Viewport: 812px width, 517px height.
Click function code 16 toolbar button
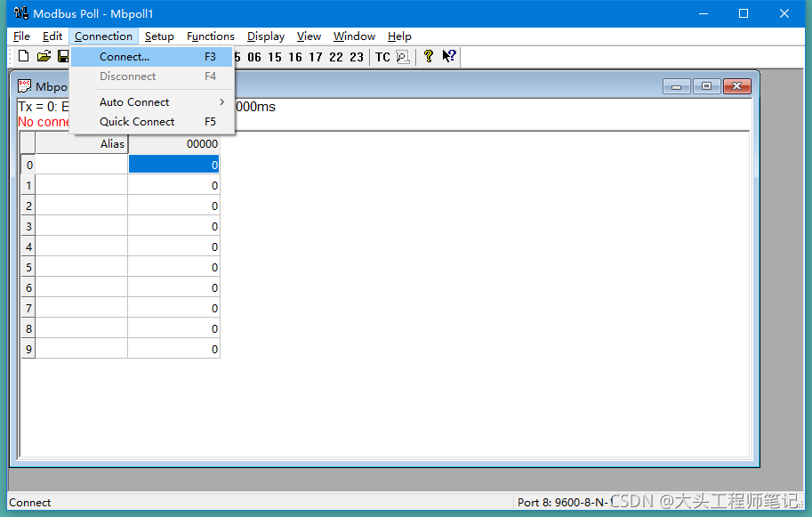point(295,57)
